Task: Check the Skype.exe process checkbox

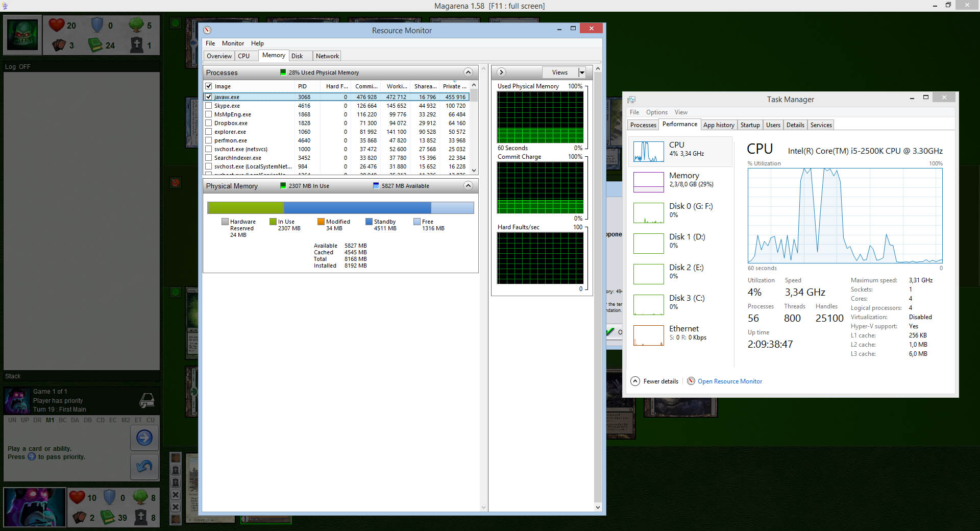Action: click(x=209, y=106)
